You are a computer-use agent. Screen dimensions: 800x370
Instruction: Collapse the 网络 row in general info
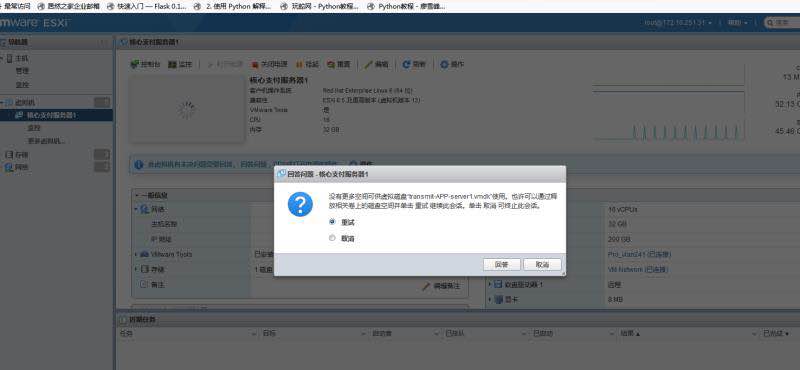(x=136, y=209)
